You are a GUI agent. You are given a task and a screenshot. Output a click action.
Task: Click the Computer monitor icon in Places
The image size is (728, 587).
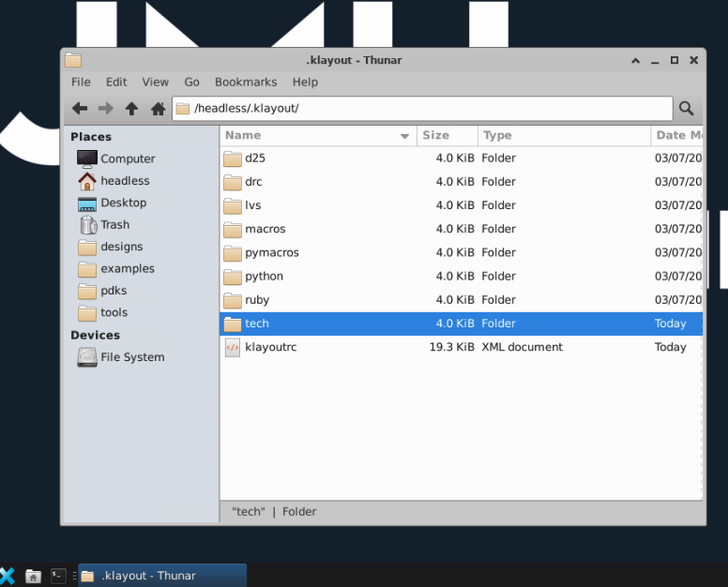click(x=87, y=158)
